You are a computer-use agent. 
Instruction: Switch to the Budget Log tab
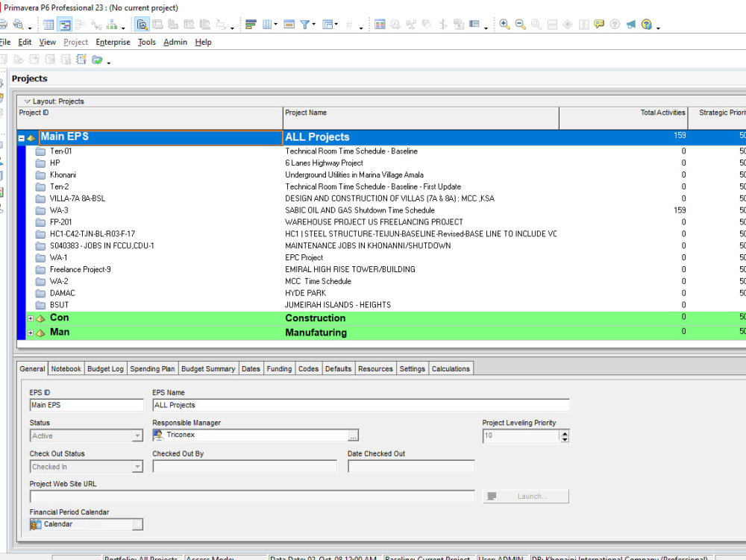point(105,369)
